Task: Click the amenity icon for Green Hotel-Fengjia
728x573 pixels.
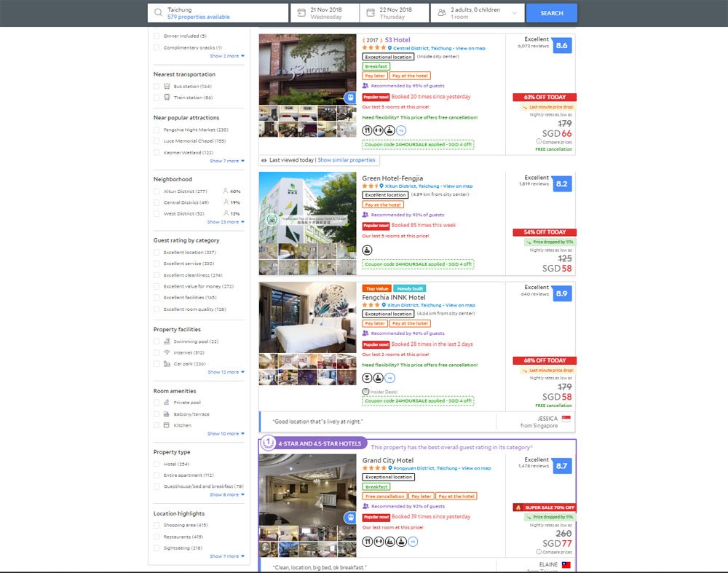Action: click(367, 250)
